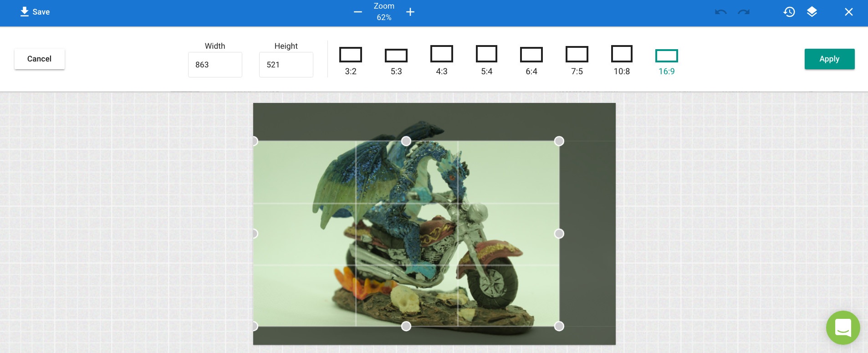Screen dimensions: 868x353
Task: Close the editor with the X icon
Action: 849,12
